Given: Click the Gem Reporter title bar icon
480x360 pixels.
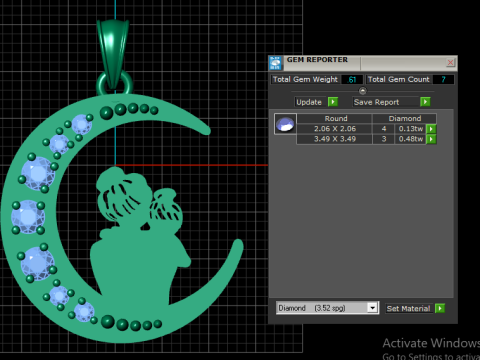Looking at the screenshot, I should point(275,63).
